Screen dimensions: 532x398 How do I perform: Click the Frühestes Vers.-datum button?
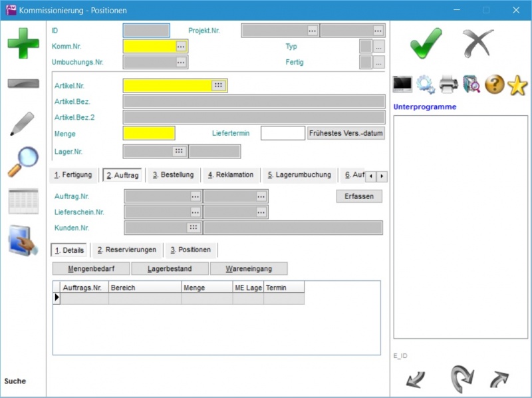[346, 133]
